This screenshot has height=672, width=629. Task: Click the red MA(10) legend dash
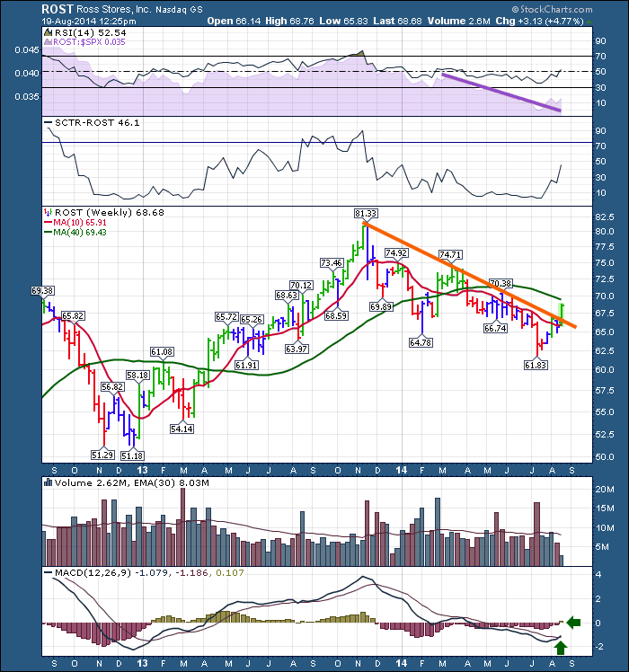click(x=48, y=223)
